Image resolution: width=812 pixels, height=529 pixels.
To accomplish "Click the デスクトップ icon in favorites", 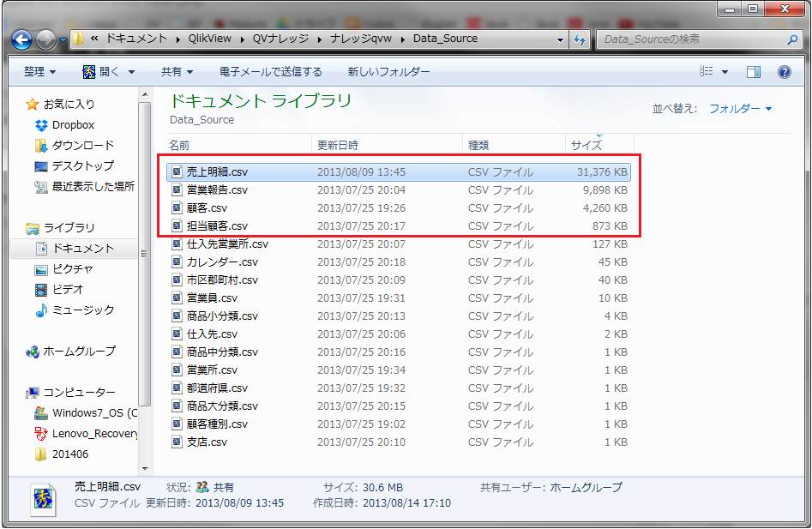I will point(41,166).
